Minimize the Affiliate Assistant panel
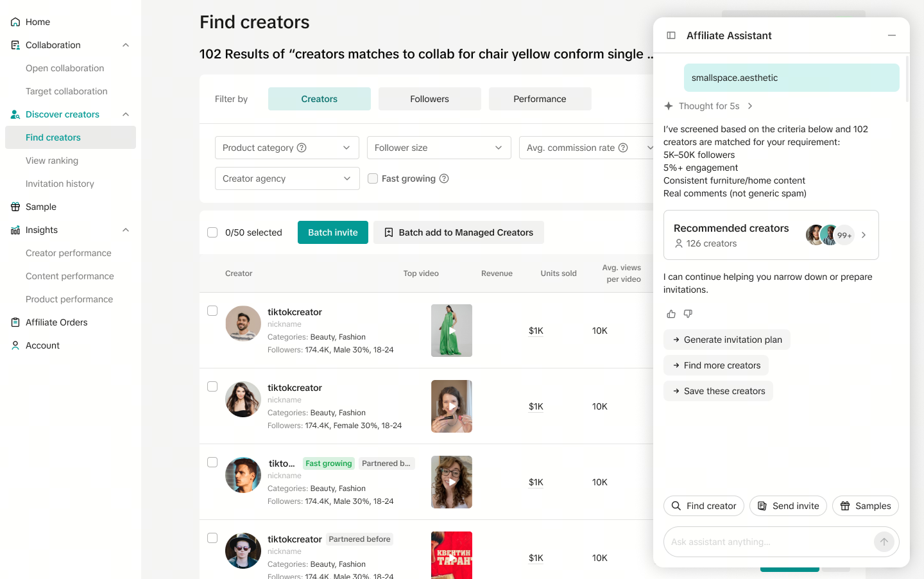Image resolution: width=924 pixels, height=579 pixels. click(892, 35)
